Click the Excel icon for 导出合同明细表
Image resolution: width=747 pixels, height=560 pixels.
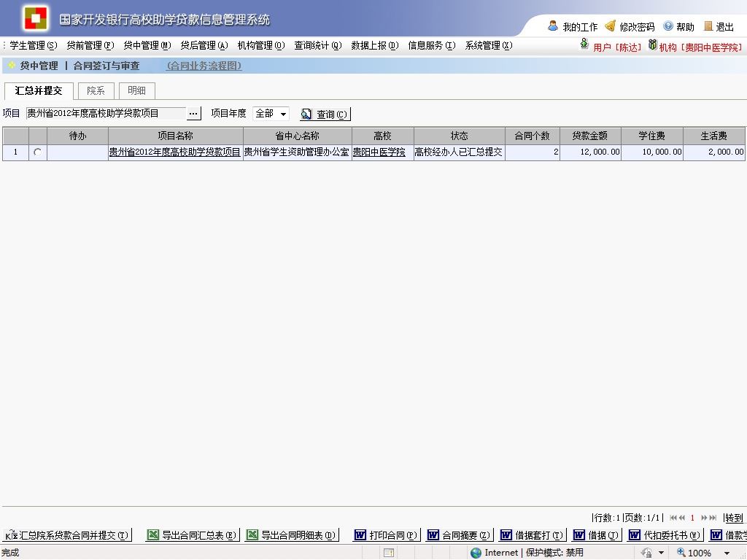coord(252,534)
